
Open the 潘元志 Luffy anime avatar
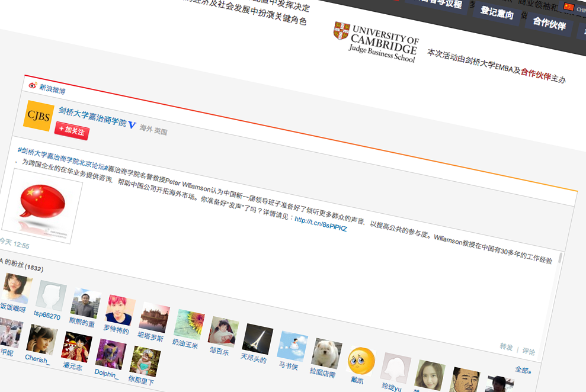[76, 347]
